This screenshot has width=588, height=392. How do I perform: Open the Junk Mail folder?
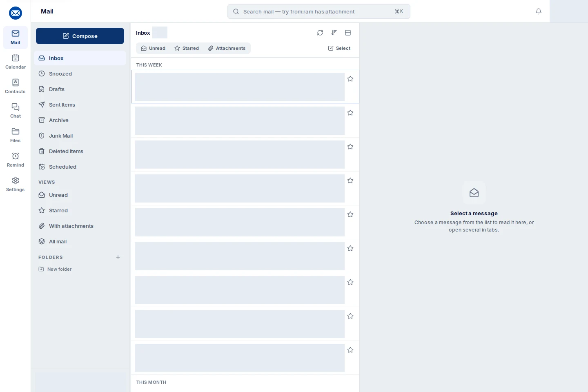click(80, 136)
